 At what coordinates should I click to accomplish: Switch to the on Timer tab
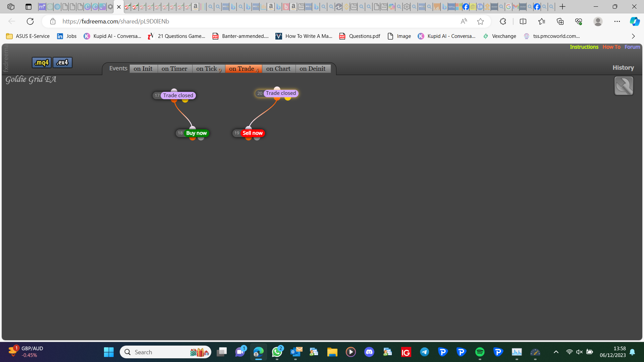tap(174, 69)
